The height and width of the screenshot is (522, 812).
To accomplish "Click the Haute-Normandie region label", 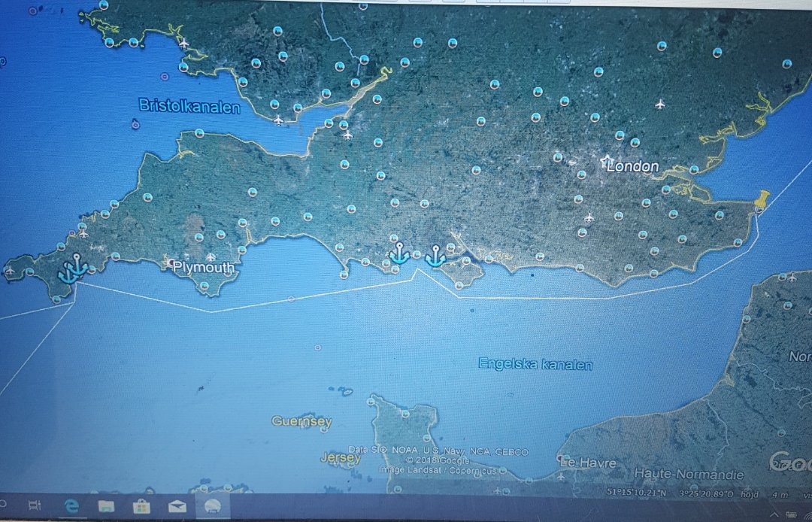I will [689, 475].
